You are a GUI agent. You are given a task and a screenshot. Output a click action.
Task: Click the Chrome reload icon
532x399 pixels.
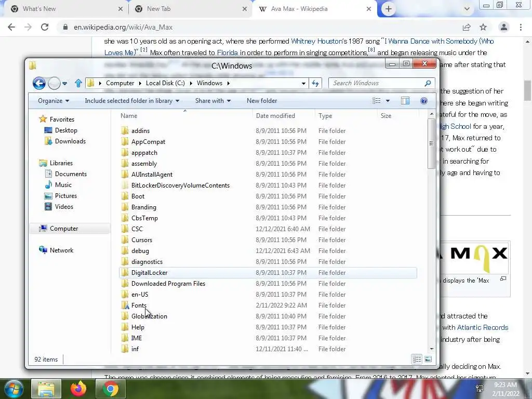point(45,27)
